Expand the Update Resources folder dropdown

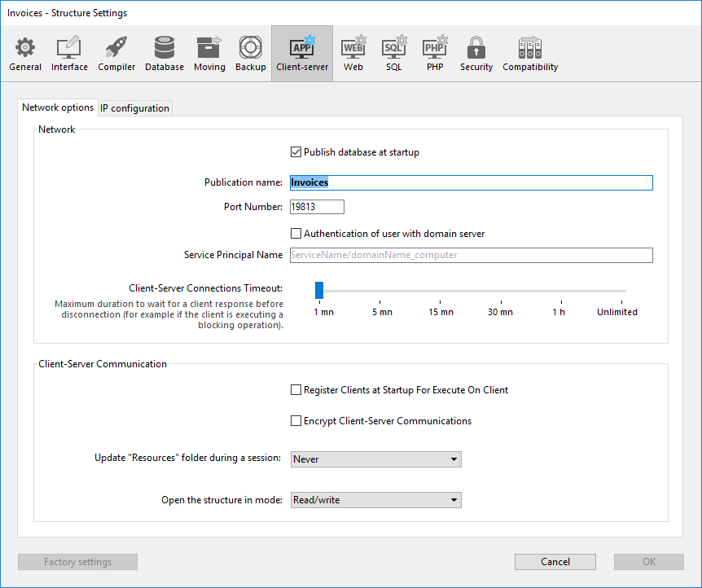(376, 459)
